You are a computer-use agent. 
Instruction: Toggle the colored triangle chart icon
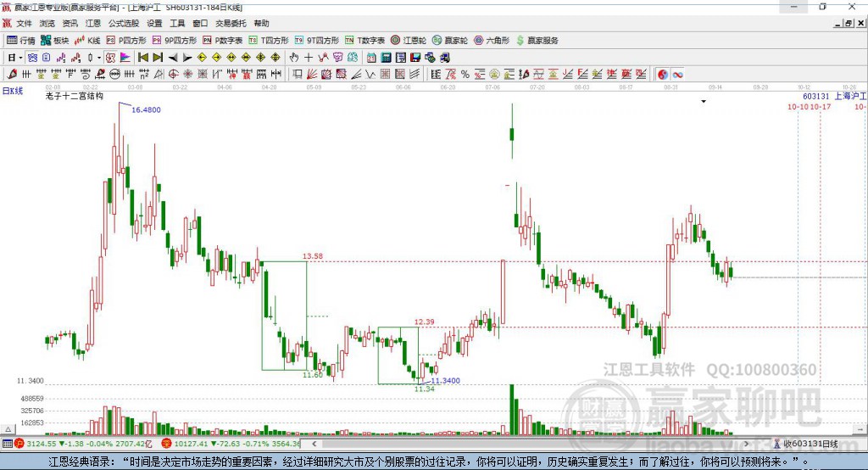point(125,58)
